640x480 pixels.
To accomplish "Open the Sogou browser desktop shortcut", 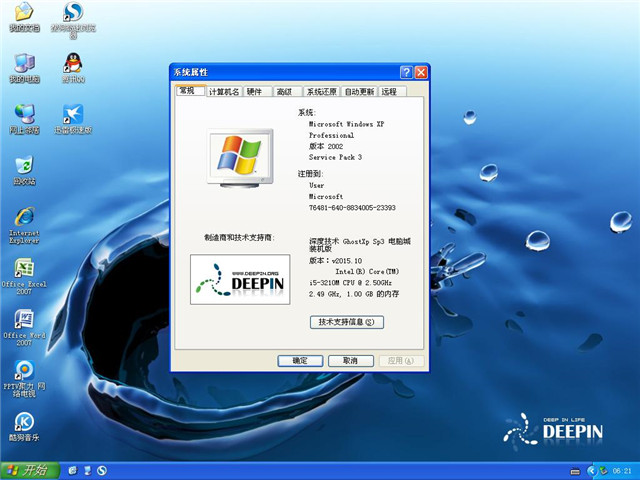I will pos(73,14).
